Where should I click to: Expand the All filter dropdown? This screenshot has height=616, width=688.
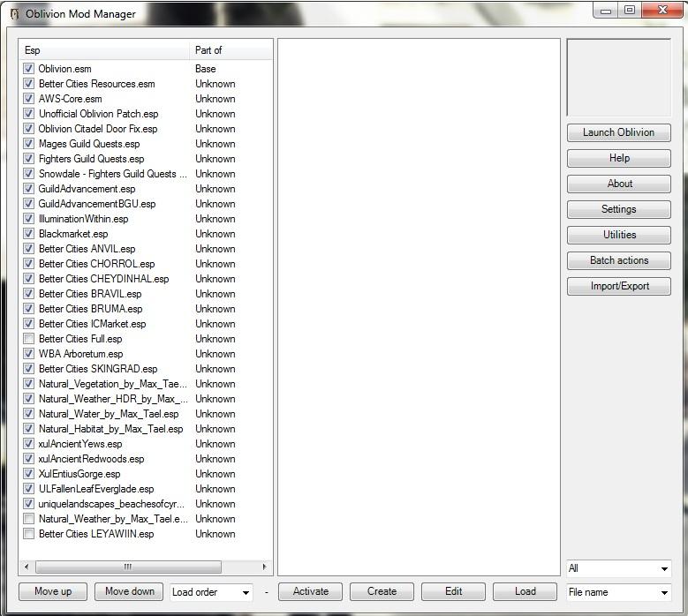[619, 568]
